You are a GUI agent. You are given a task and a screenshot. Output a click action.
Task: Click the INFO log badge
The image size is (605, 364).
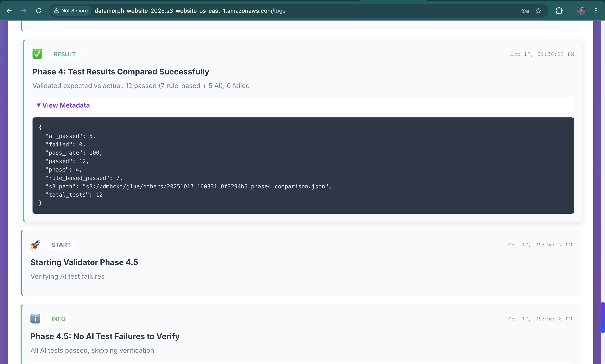click(58, 319)
